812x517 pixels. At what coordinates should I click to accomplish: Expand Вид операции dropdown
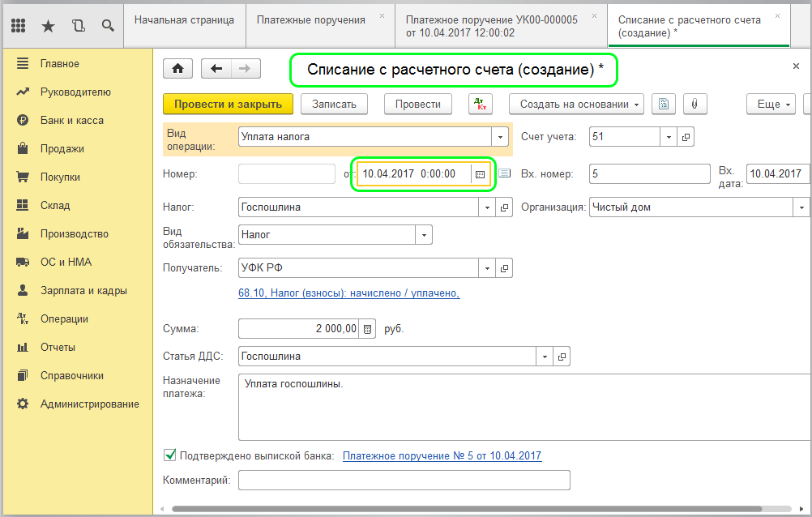[500, 137]
